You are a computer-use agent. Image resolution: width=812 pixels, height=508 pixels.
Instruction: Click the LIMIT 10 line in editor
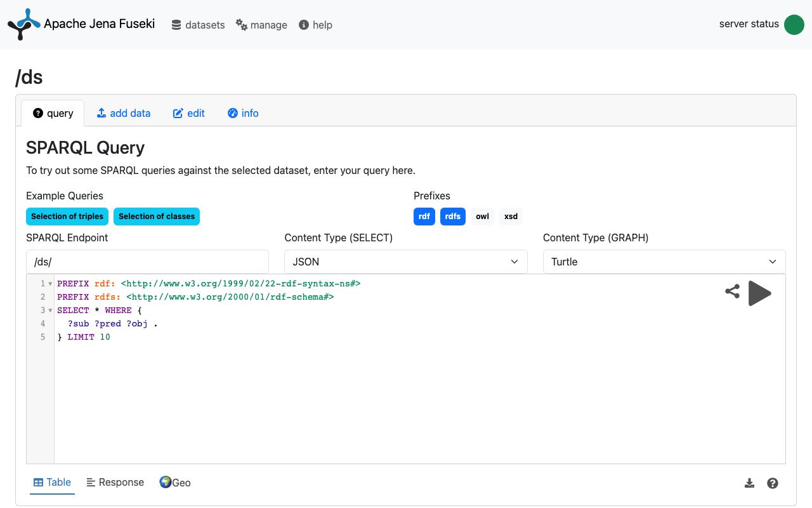[x=84, y=337]
